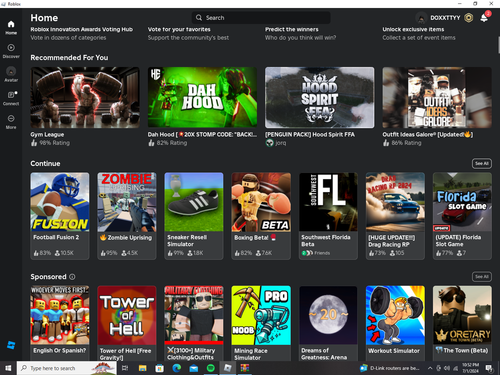Open Microsoft Store from taskbar
Viewport: 500px width, 375px height.
click(159, 368)
